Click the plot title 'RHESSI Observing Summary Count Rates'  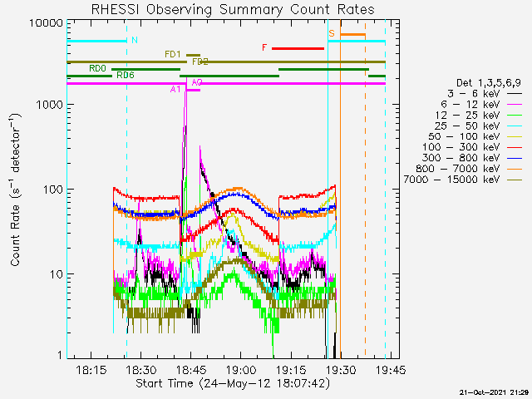(x=233, y=9)
